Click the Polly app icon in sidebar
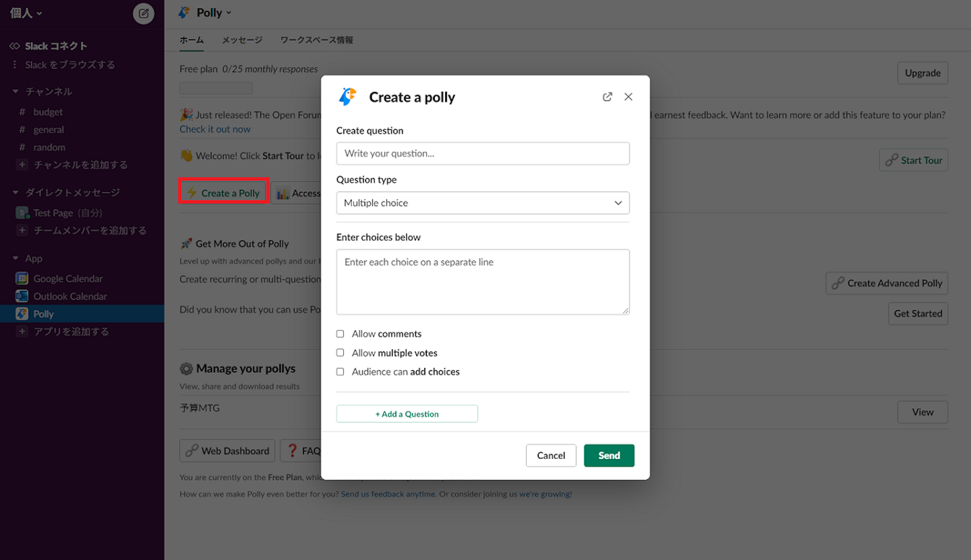This screenshot has width=971, height=560. tap(22, 314)
